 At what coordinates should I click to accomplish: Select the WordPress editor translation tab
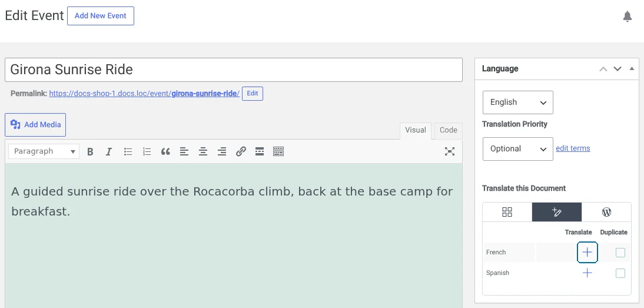606,212
